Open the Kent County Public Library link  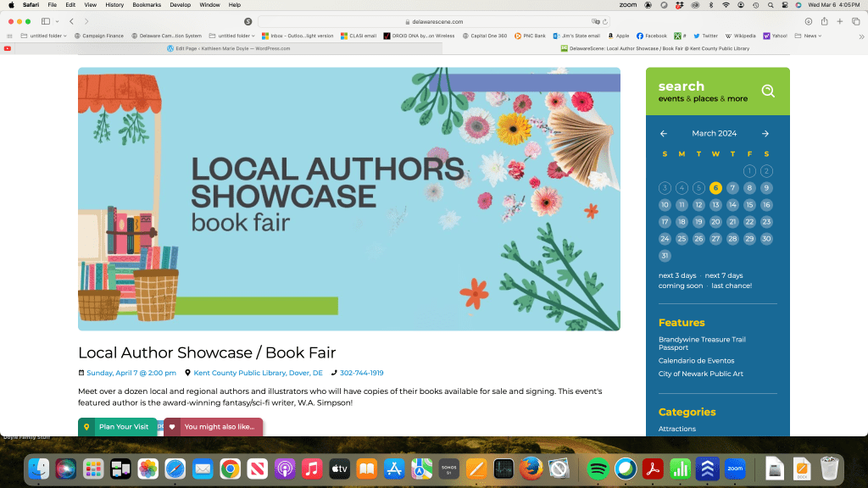click(258, 373)
